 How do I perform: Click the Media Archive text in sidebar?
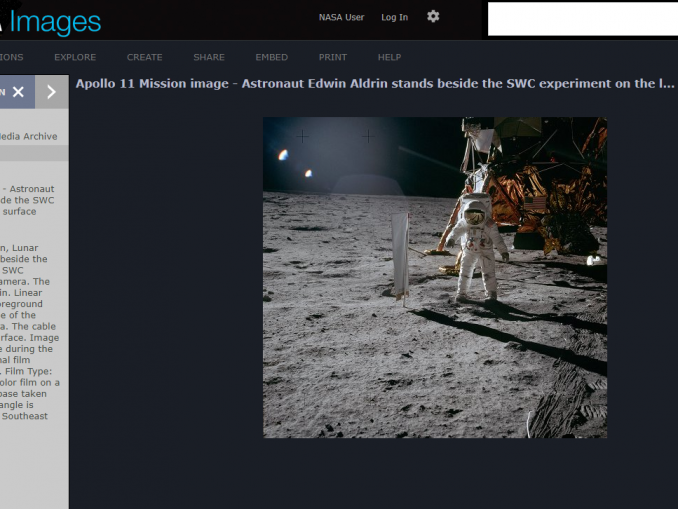[x=29, y=136]
